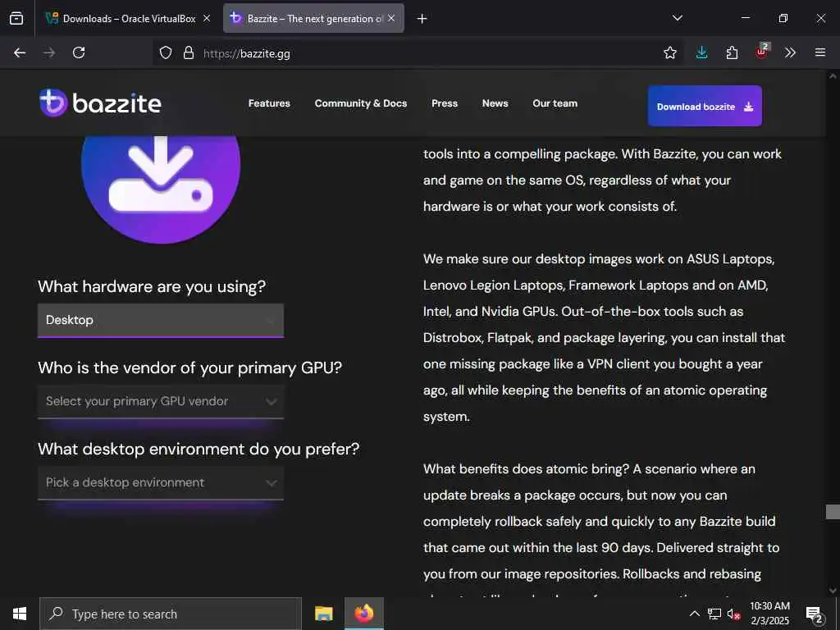Click the scrollbar down arrow

tap(833, 591)
